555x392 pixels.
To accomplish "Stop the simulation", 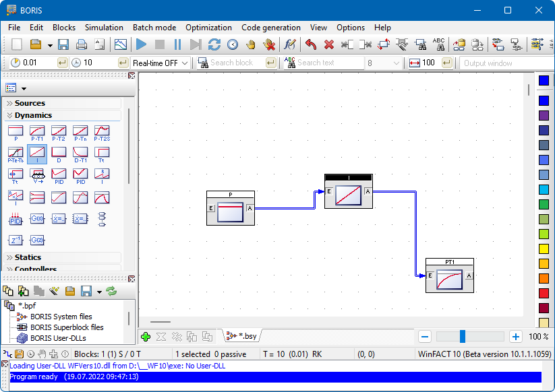I will click(160, 44).
